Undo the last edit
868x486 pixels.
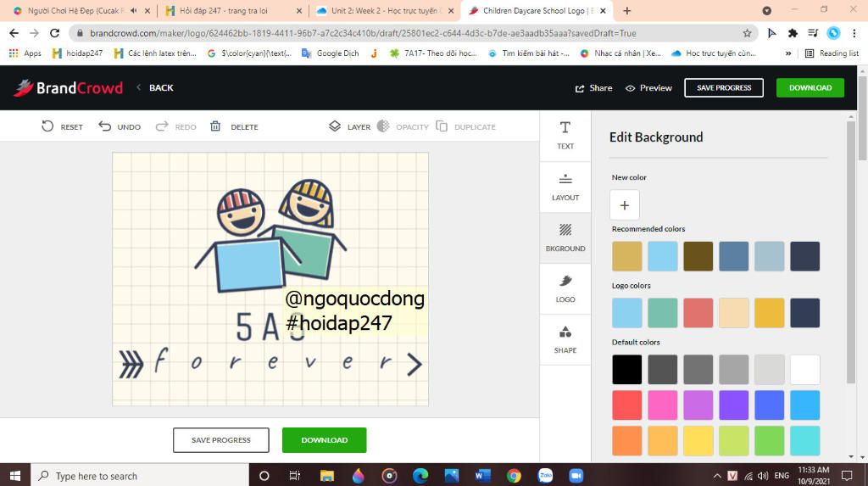120,126
